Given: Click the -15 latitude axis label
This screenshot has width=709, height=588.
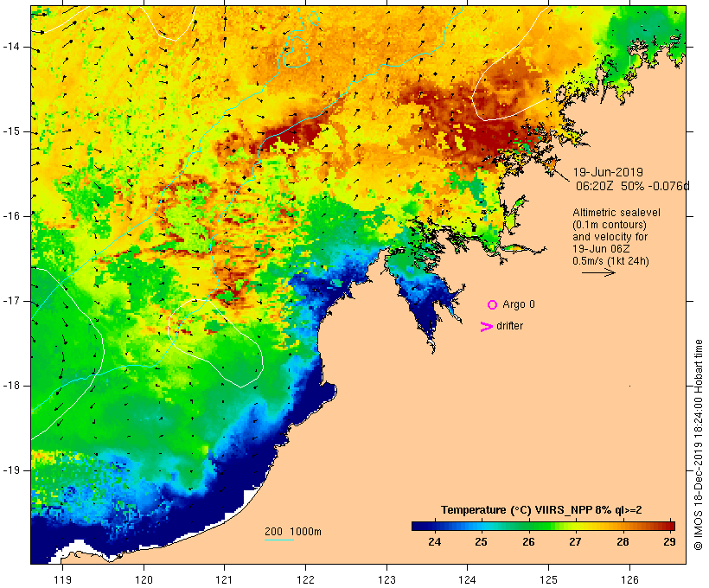Looking at the screenshot, I should coord(11,131).
